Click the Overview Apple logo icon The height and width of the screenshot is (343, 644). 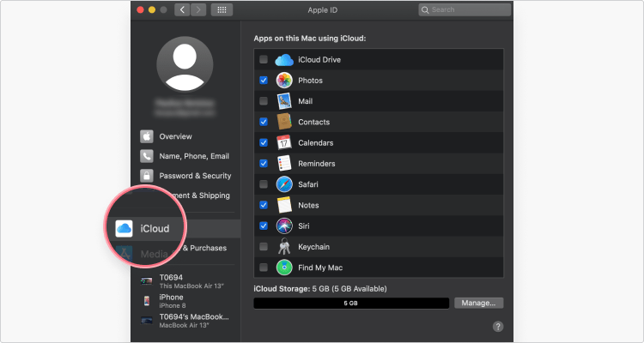[x=147, y=136]
